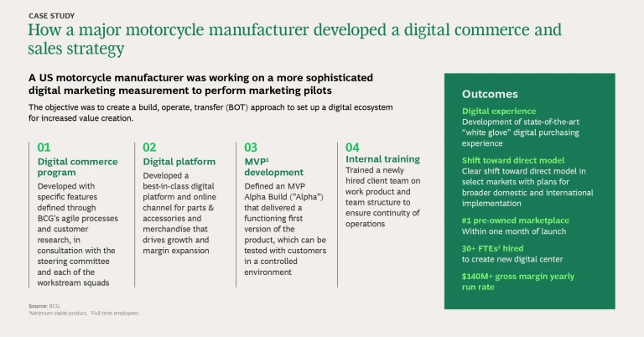This screenshot has width=644, height=337.
Task: Select the MVP development heading
Action: (x=277, y=167)
